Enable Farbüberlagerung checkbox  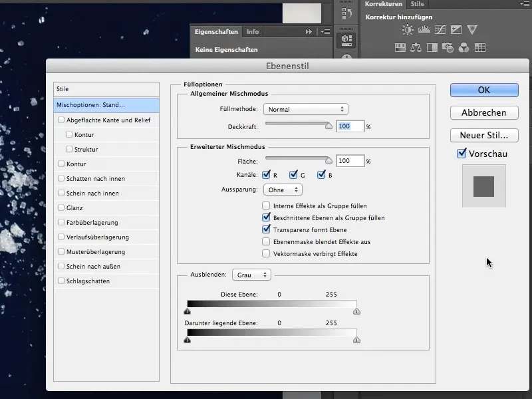tap(61, 222)
